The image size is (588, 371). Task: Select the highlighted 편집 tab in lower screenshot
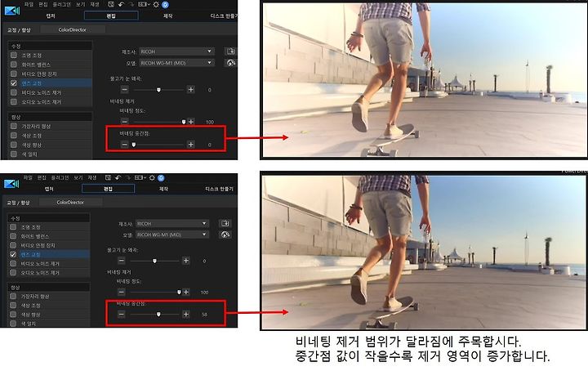108,189
